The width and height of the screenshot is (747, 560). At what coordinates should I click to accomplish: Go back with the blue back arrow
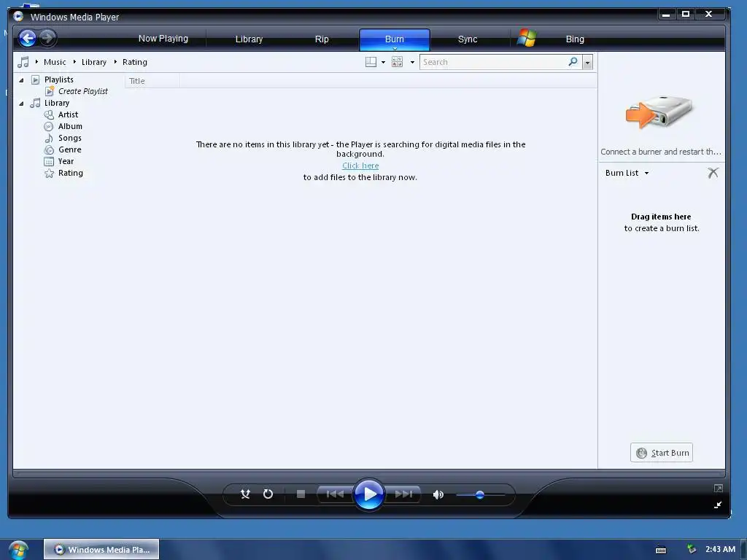coord(28,38)
